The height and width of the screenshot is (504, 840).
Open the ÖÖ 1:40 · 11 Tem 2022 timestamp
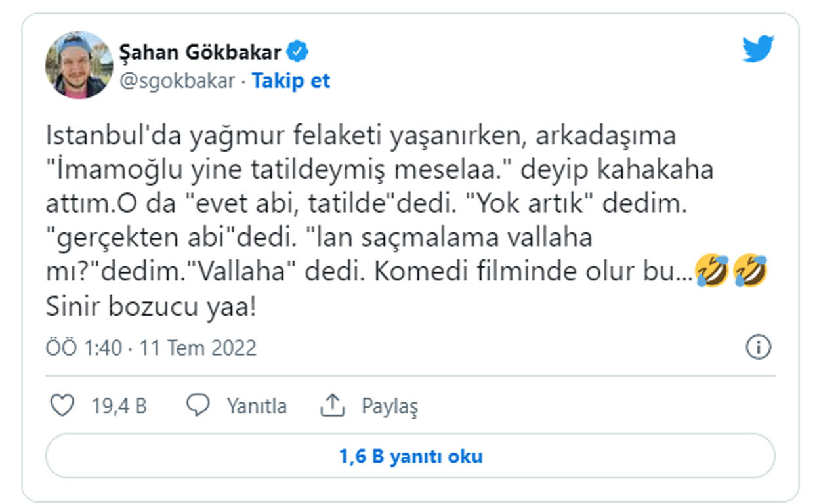(x=151, y=348)
